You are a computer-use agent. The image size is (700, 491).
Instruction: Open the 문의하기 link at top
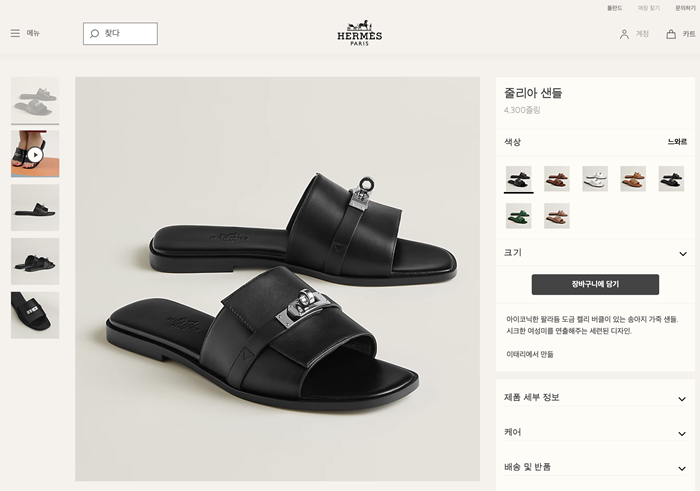pyautogui.click(x=685, y=8)
